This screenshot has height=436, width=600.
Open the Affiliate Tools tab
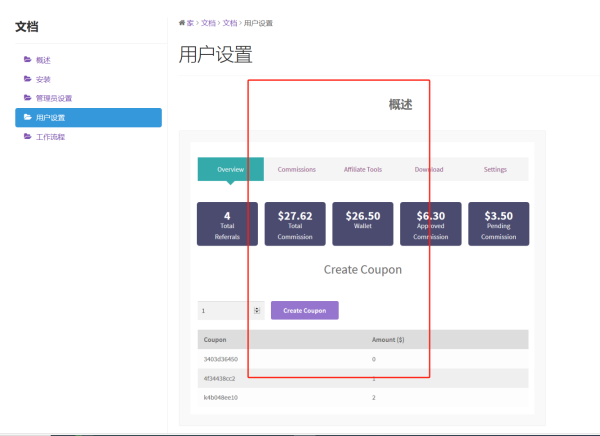pos(362,169)
